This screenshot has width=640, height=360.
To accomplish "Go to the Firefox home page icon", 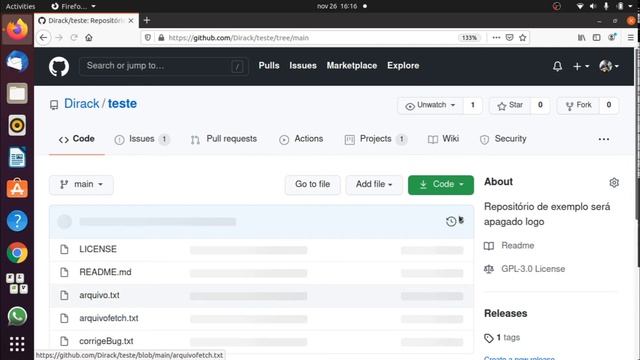I will [89, 38].
